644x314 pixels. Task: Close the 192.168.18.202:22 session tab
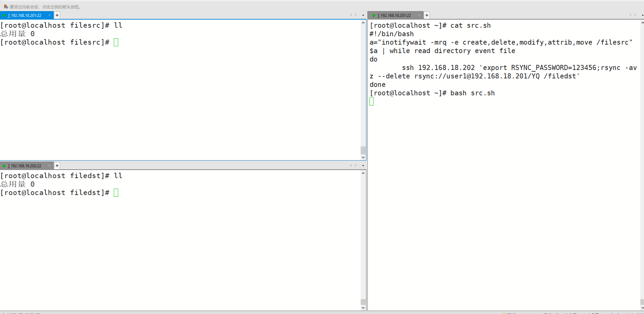coord(49,166)
